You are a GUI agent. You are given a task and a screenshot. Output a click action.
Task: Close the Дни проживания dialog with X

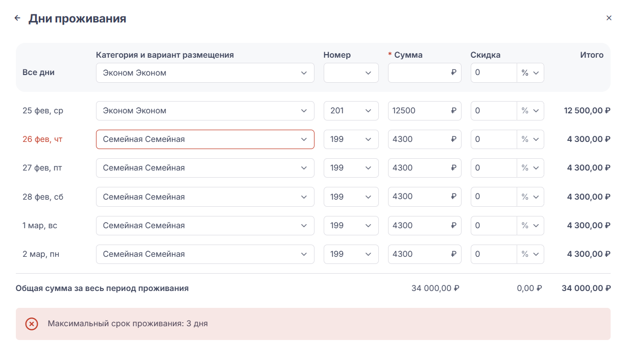pos(609,18)
